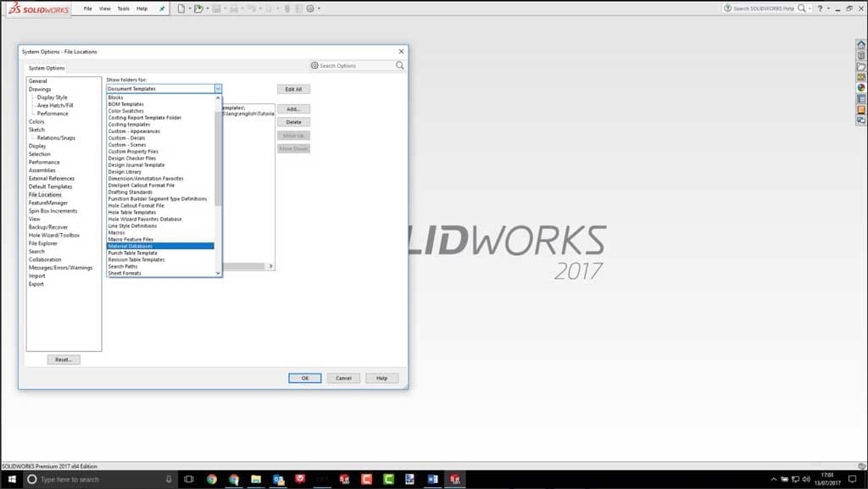Open the Help menu
Screen dimensions: 868x489
pos(142,8)
